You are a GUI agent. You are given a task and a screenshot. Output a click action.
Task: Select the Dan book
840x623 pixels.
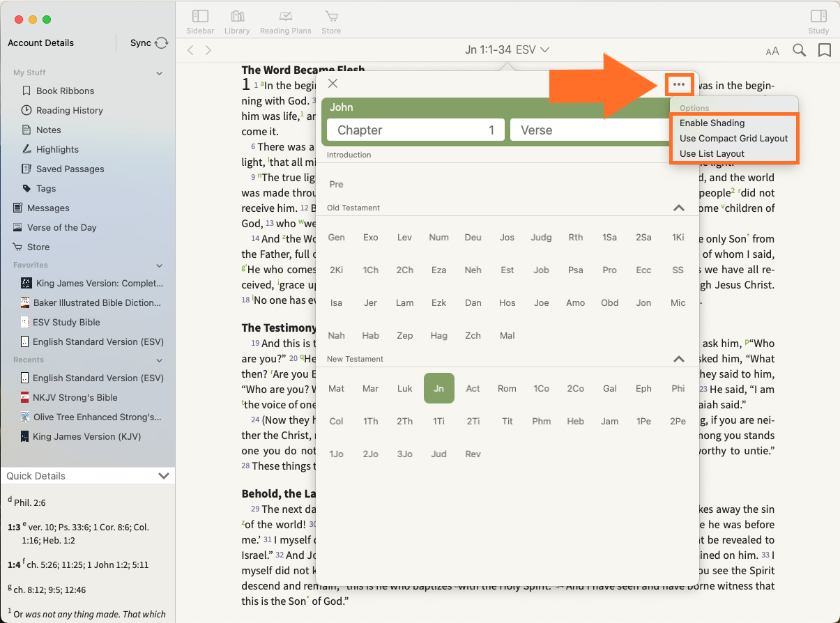point(473,302)
